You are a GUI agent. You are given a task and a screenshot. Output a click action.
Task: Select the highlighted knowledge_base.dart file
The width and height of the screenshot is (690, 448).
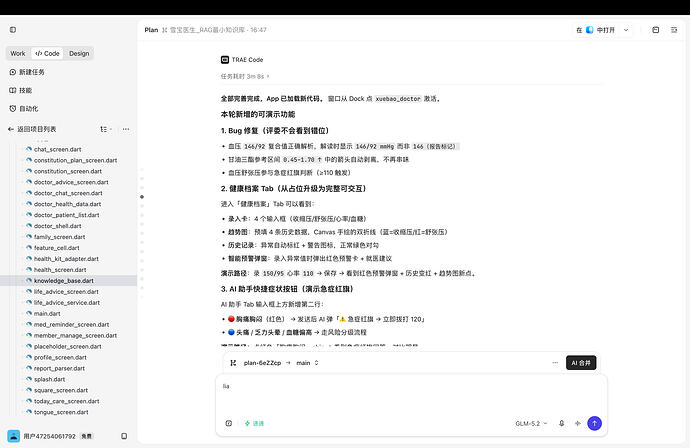(68, 281)
